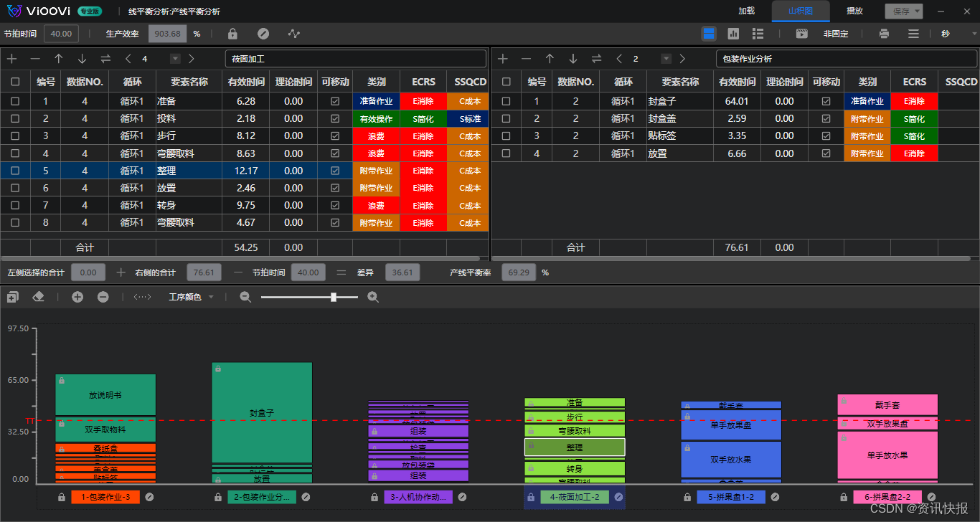Select station label 6-拼果盘2-2

887,497
